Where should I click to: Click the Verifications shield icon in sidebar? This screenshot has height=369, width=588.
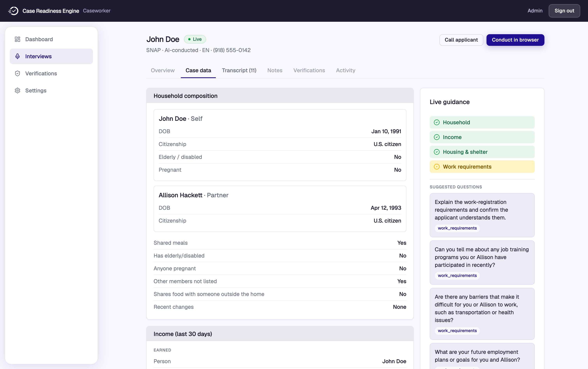17,73
